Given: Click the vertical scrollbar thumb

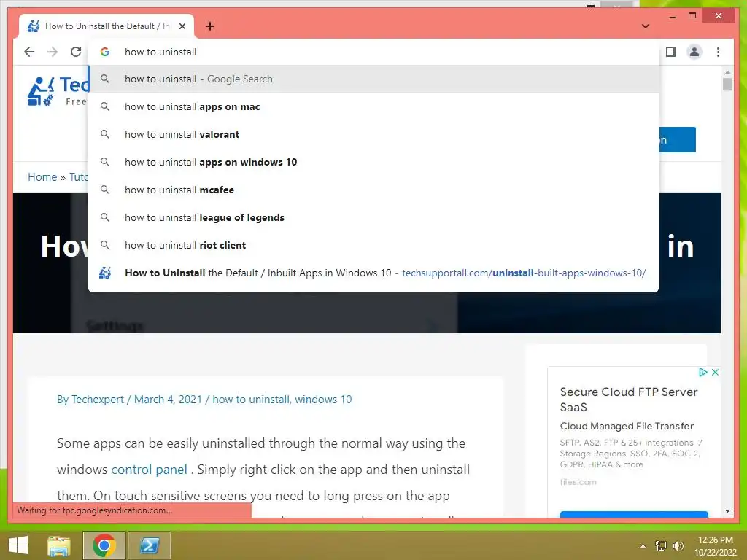Looking at the screenshot, I should pyautogui.click(x=727, y=85).
